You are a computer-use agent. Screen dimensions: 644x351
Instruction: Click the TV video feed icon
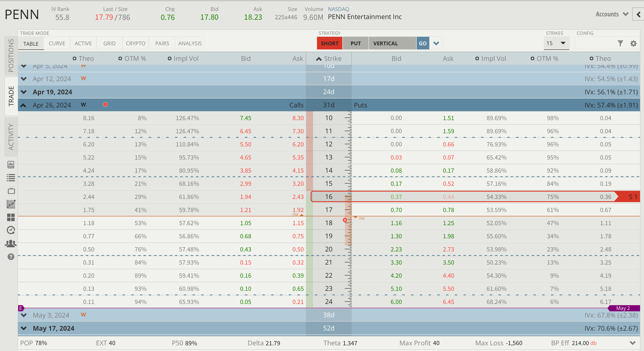[x=11, y=191]
